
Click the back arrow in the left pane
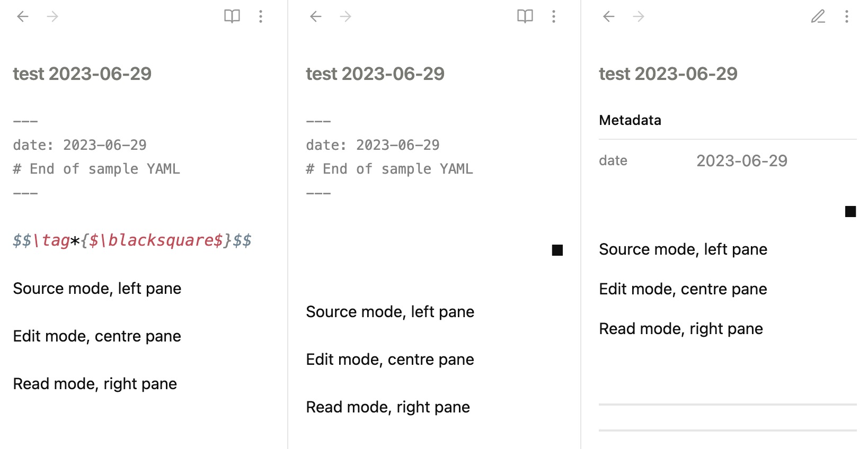pos(23,16)
